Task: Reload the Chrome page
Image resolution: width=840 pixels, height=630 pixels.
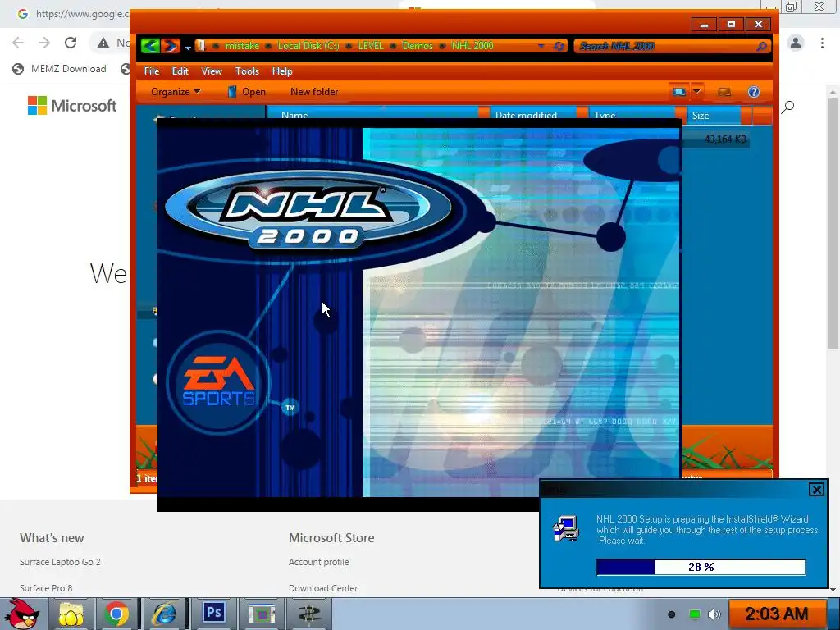Action: [71, 43]
